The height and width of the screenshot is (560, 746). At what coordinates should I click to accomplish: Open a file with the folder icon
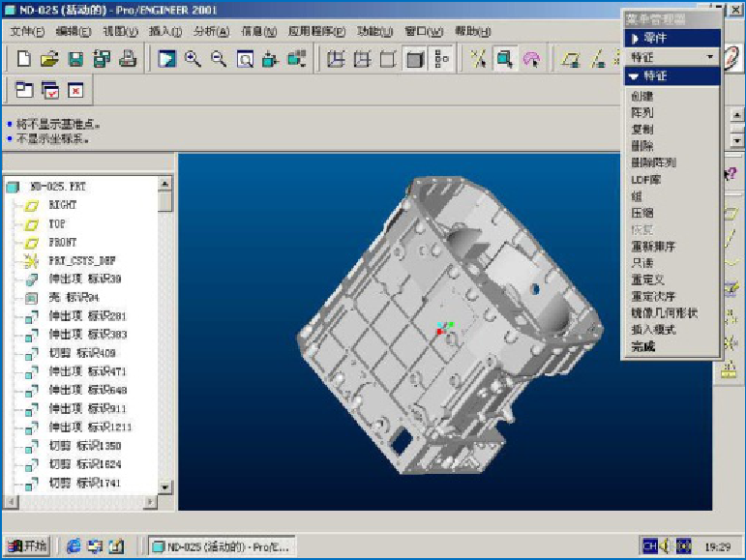50,59
